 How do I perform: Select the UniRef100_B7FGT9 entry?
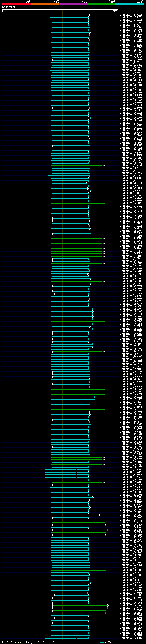point(131,25)
